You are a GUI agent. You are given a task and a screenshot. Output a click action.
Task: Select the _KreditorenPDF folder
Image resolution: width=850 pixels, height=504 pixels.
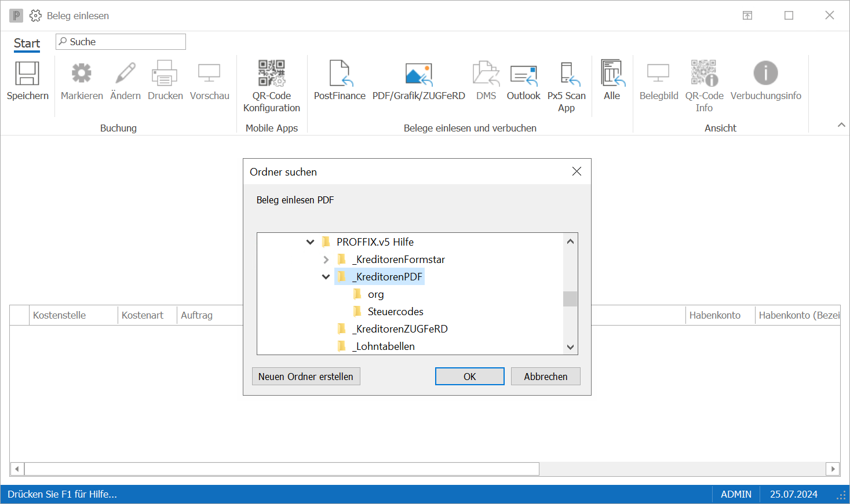click(388, 277)
